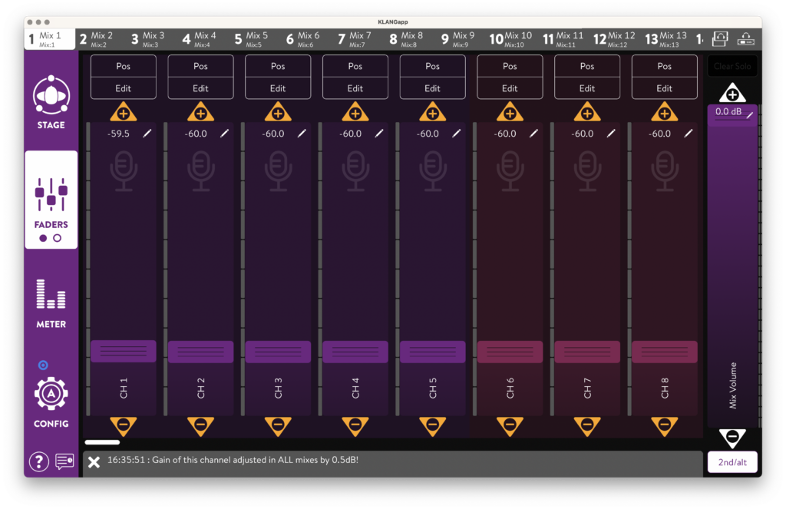Click CH 3 microphone icon
The width and height of the screenshot is (786, 510).
pyautogui.click(x=278, y=172)
